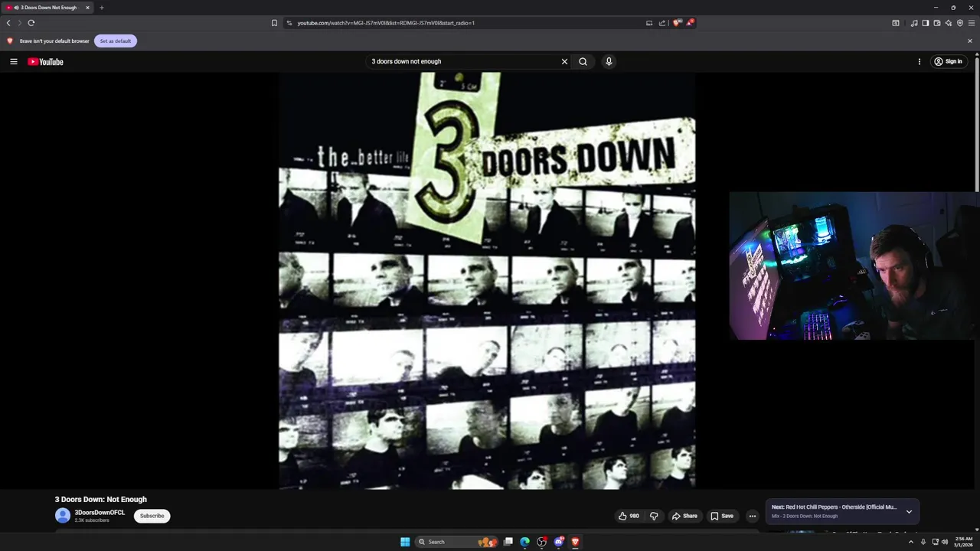Open picture-in-picture icon in address bar
980x551 pixels.
pos(649,23)
